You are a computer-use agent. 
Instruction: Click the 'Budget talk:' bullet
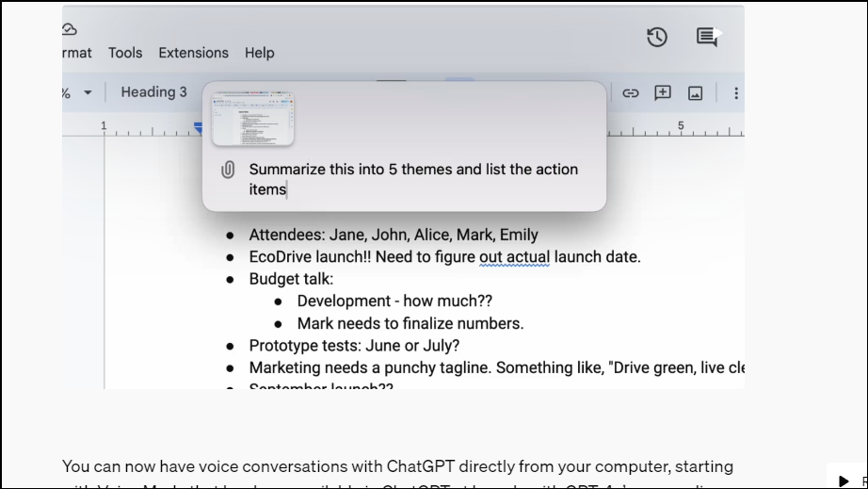coord(291,279)
